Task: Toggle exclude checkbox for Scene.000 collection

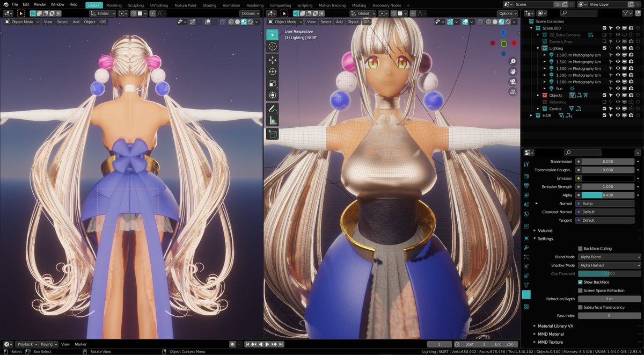Action: (604, 28)
